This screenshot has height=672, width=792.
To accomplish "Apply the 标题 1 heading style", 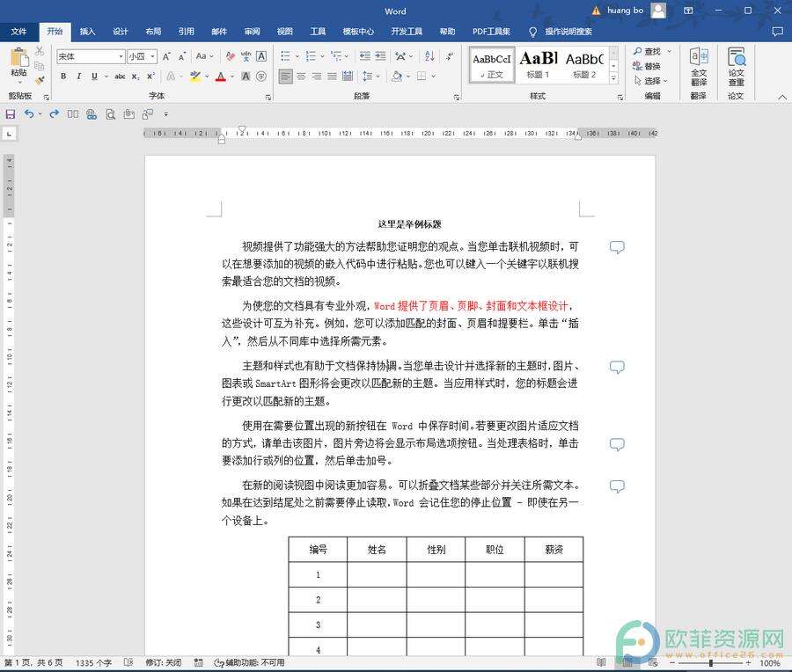I will [x=538, y=64].
